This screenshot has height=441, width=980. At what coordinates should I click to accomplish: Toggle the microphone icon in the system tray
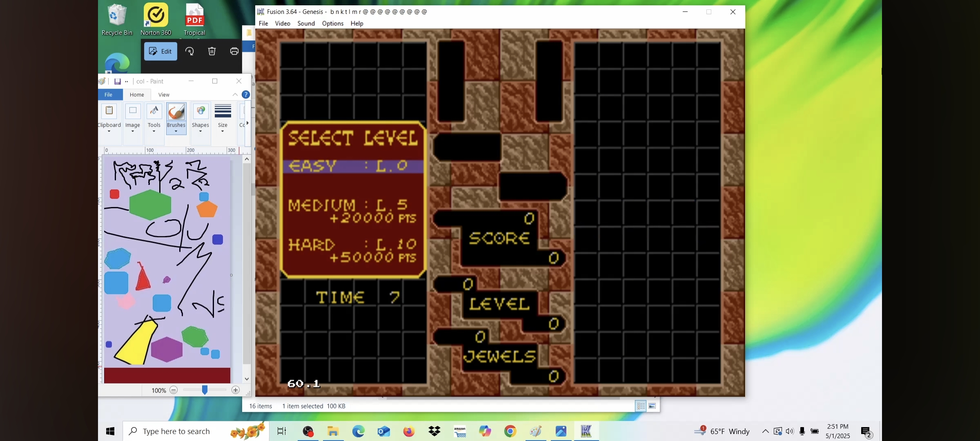coord(802,431)
